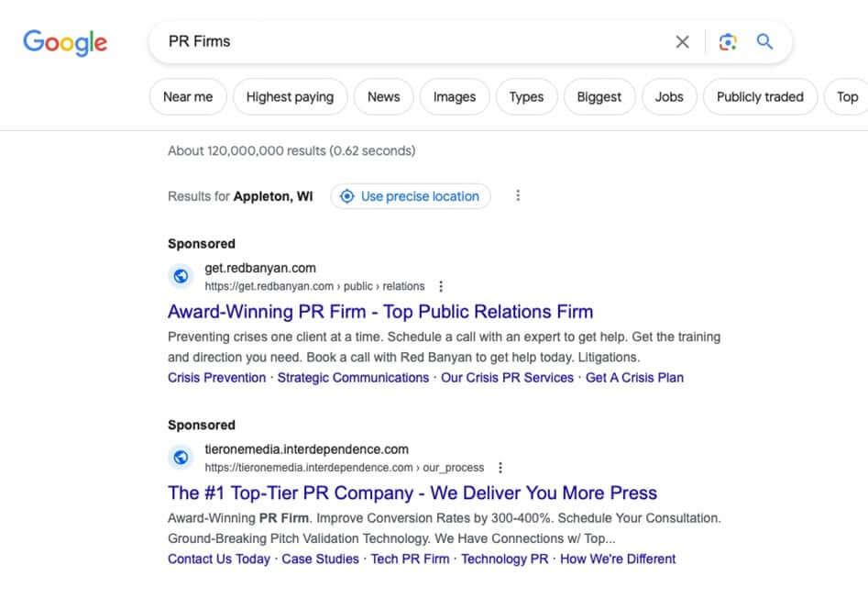Open "The #1 Top-Tier PR Company" headline
The image size is (868, 609).
(412, 493)
